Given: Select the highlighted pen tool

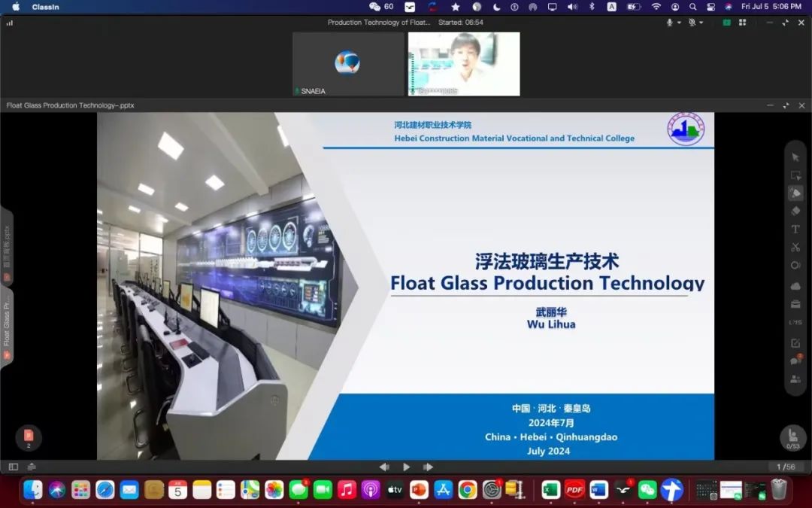Looking at the screenshot, I should pyautogui.click(x=795, y=193).
